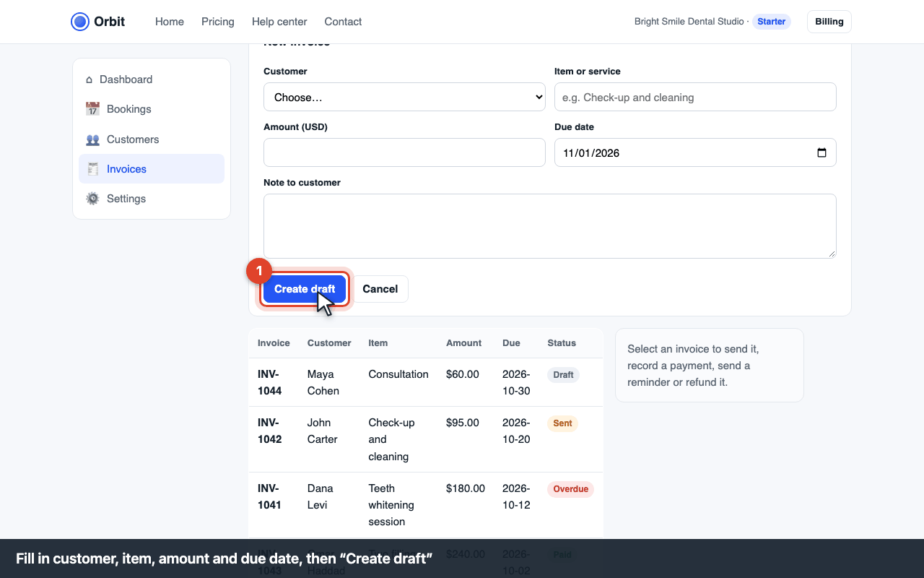
Task: Click the Due date input field
Action: pyautogui.click(x=695, y=152)
